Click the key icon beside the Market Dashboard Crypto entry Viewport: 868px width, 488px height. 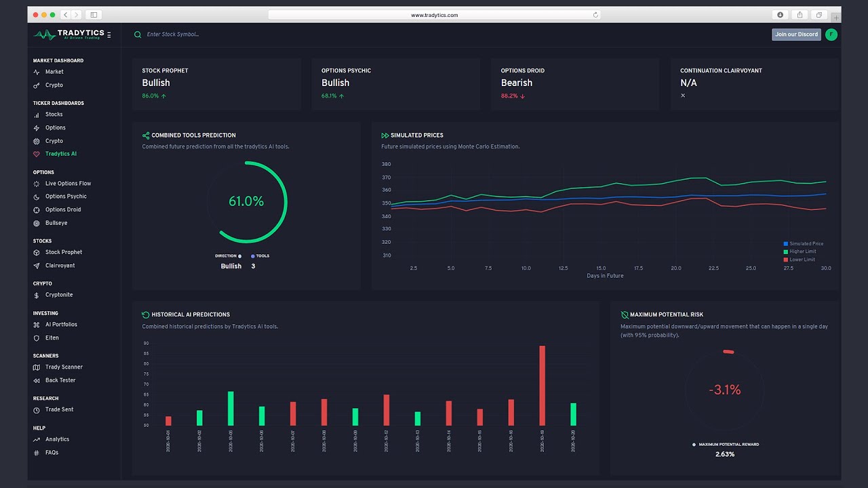37,85
